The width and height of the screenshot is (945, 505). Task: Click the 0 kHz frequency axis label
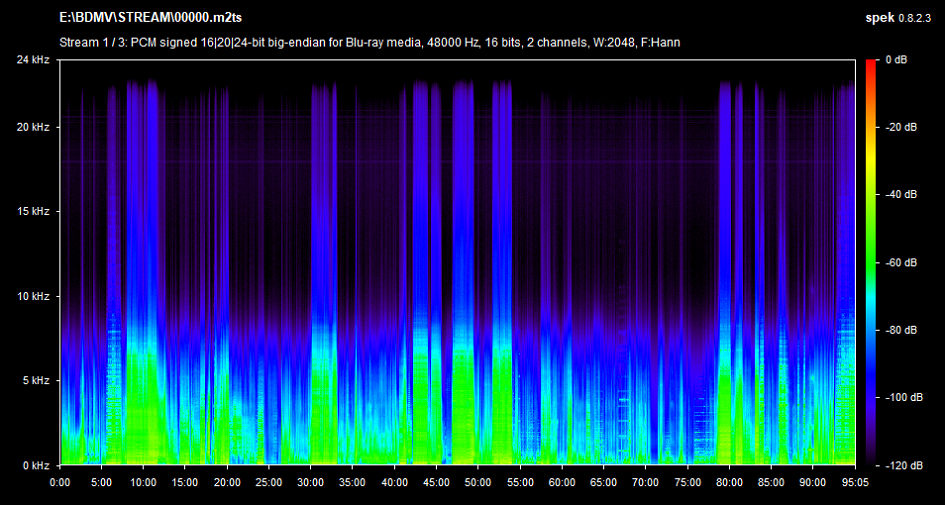(36, 466)
